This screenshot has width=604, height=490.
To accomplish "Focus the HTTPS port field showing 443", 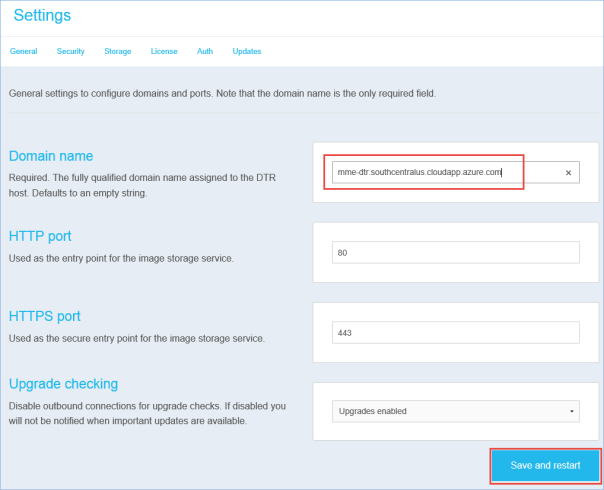I will pyautogui.click(x=455, y=332).
